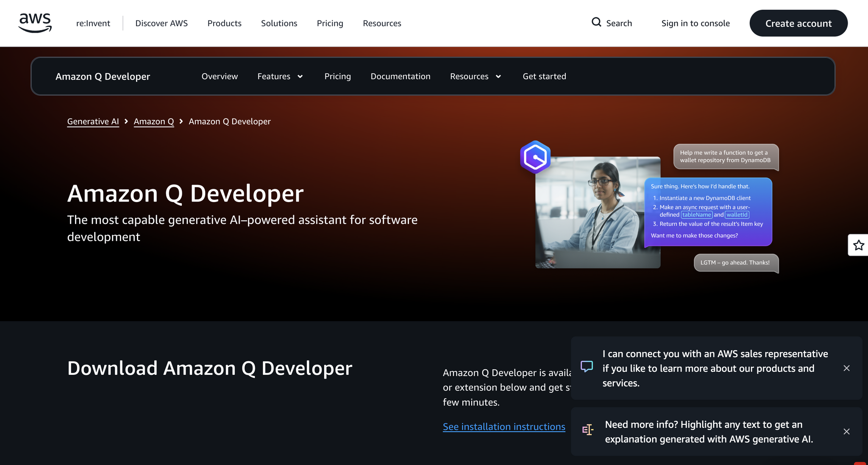This screenshot has height=465, width=868.
Task: Click Sign in to console
Action: pos(696,23)
